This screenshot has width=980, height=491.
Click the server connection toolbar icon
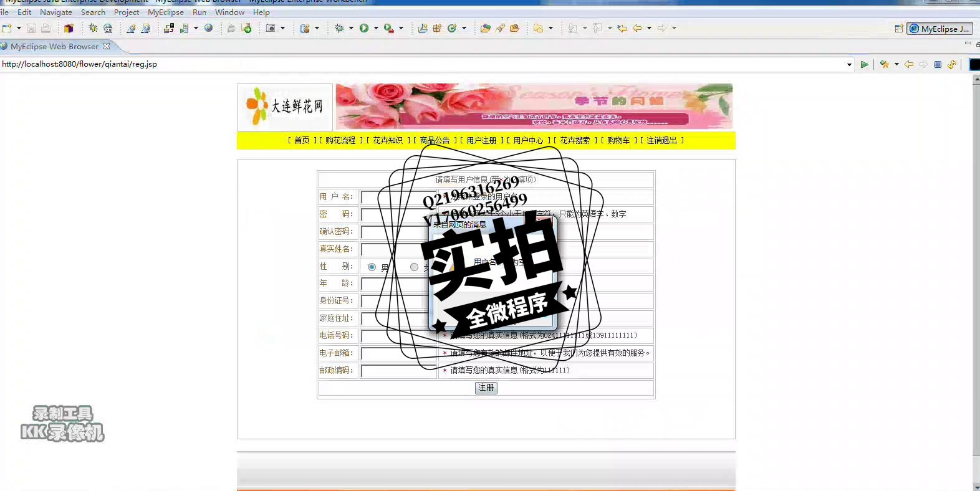point(169,28)
